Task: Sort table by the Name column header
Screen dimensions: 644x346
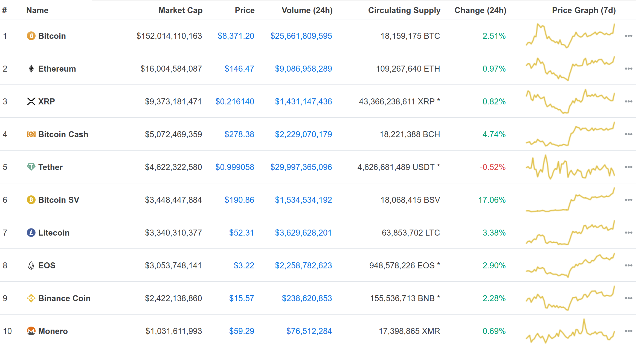Action: tap(37, 10)
